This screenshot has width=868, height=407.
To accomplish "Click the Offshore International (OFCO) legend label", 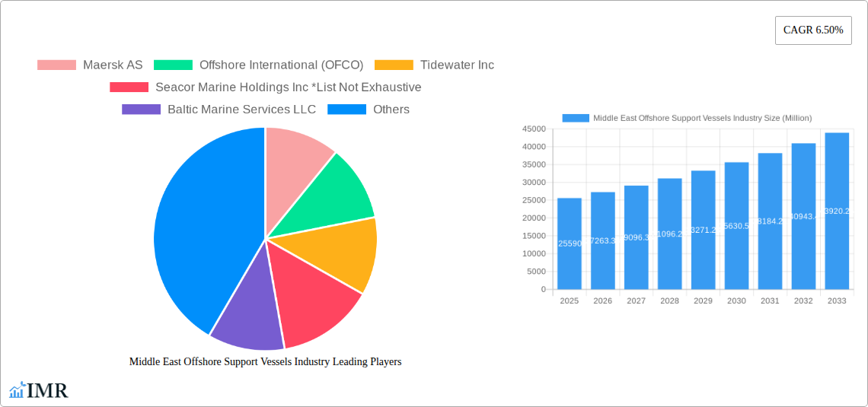I will 281,65.
